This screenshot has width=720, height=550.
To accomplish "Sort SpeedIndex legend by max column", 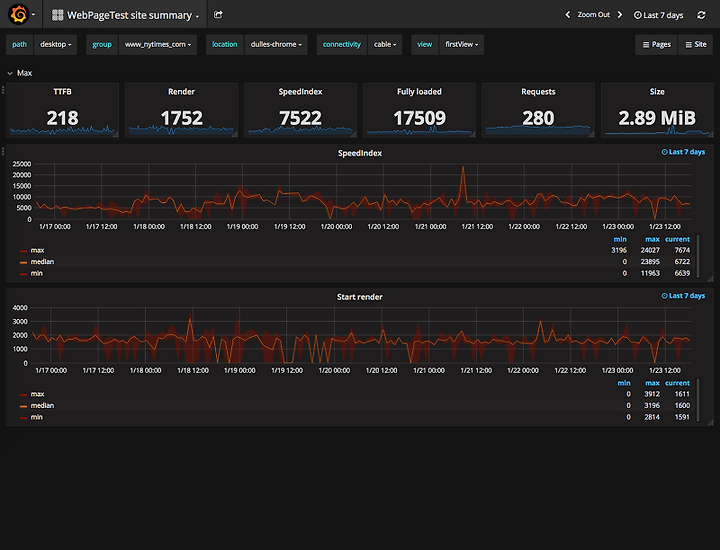I will coord(652,239).
